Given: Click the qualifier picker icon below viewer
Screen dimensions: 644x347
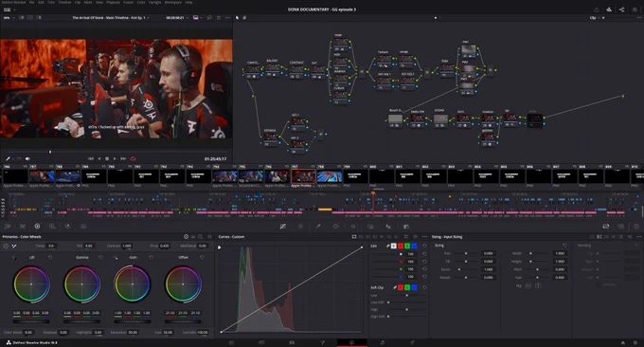Looking at the screenshot, I should click(x=8, y=158).
